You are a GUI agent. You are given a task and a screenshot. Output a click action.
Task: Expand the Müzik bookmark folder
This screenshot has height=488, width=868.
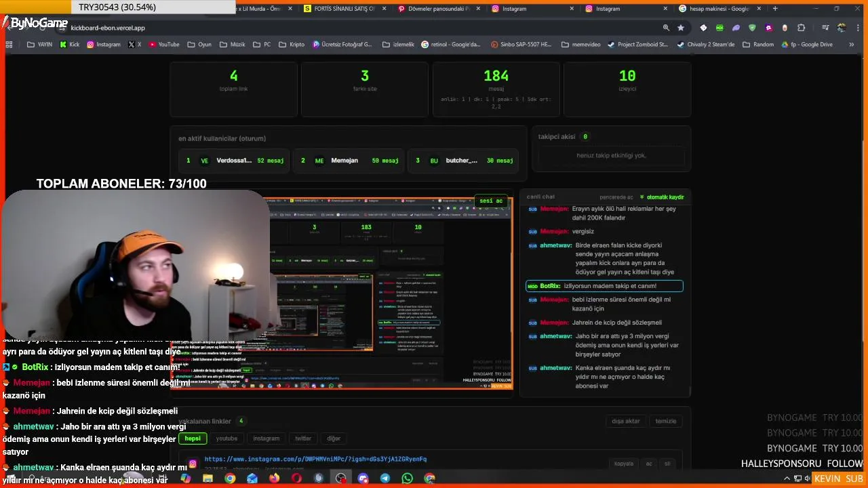click(232, 45)
